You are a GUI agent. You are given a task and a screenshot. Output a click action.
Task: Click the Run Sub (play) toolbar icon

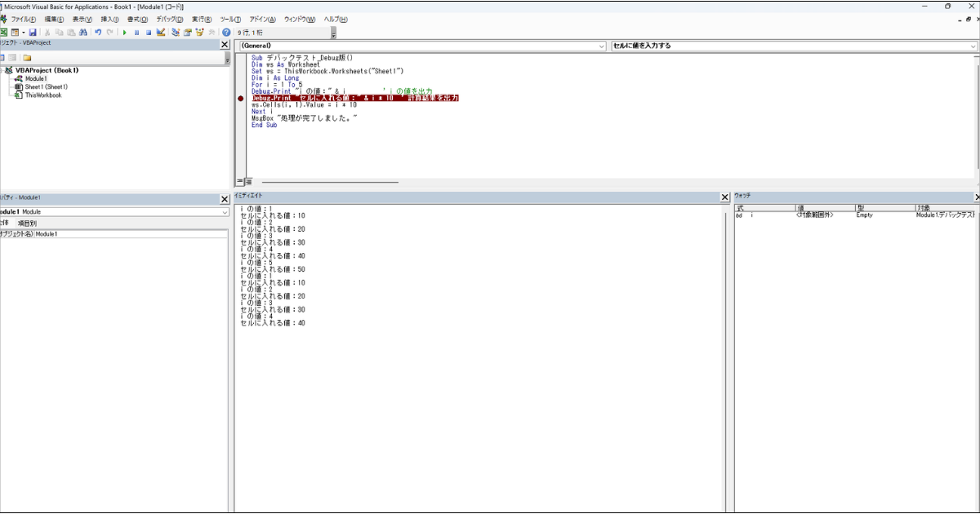[x=125, y=33]
